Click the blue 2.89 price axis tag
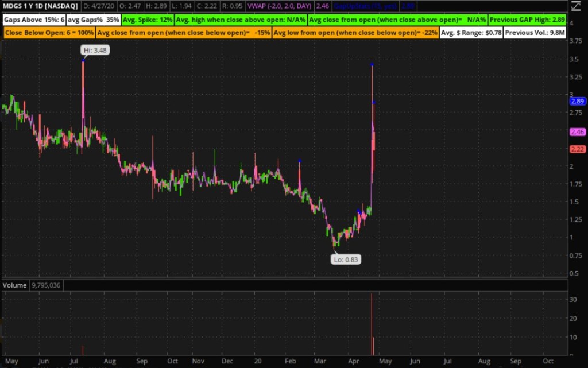588x368 pixels. 577,101
